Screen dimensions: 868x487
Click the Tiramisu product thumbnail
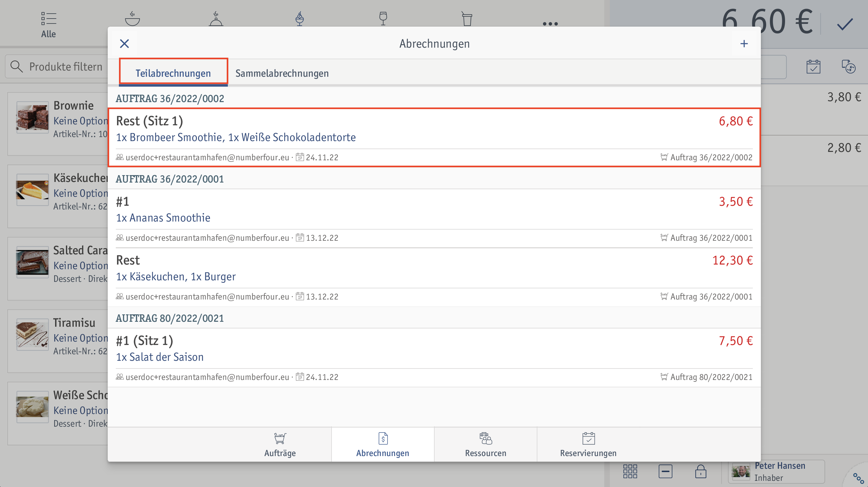(x=33, y=334)
